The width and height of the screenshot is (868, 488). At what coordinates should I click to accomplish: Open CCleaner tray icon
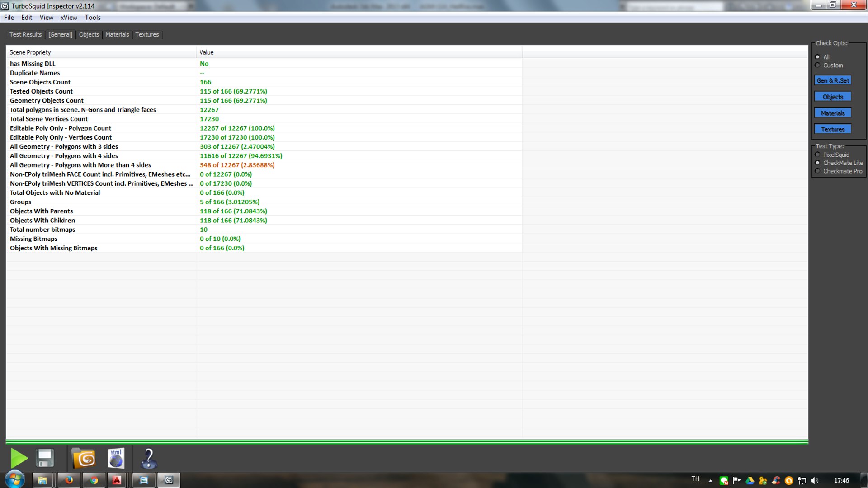coord(776,481)
